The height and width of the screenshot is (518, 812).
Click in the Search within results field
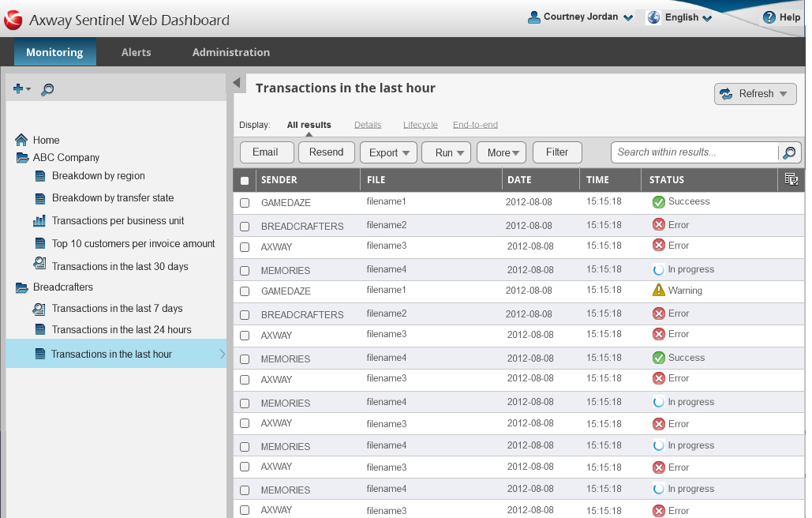point(694,152)
